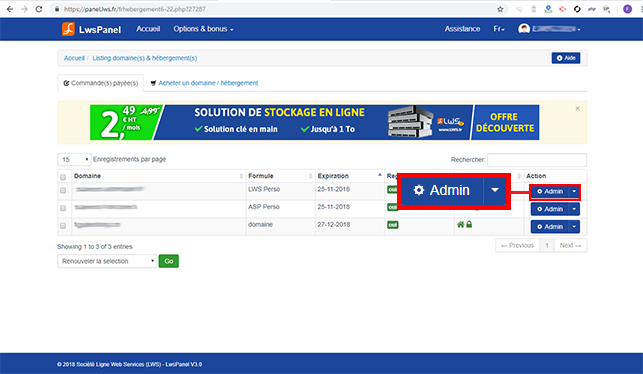The height and width of the screenshot is (374, 643).
Task: Click the Aide help button
Action: (566, 58)
